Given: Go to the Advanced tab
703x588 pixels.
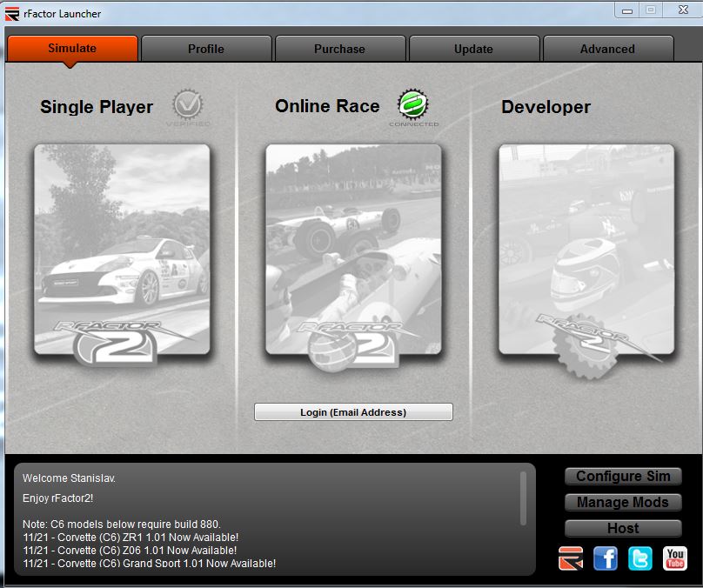Looking at the screenshot, I should 607,49.
